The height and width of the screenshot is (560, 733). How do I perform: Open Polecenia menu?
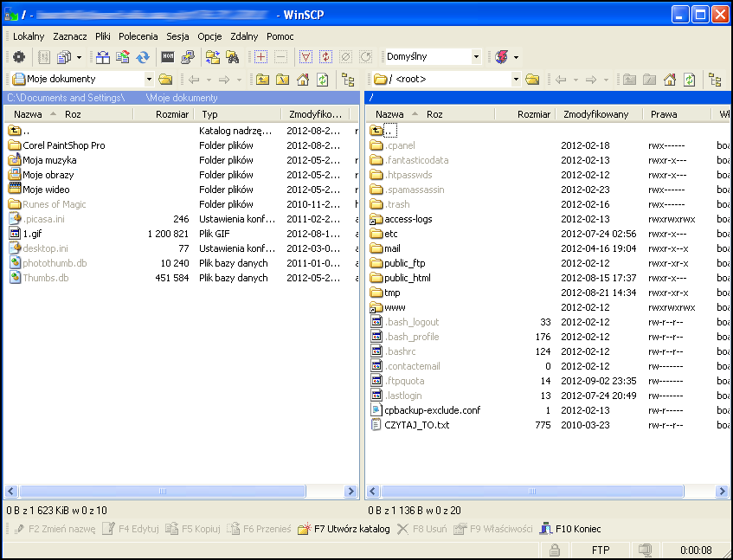point(138,36)
